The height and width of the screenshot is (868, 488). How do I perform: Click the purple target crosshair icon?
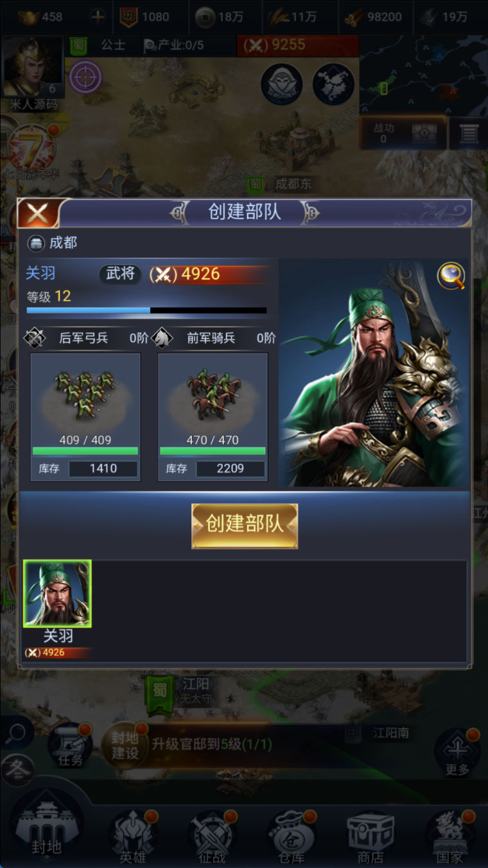point(85,78)
